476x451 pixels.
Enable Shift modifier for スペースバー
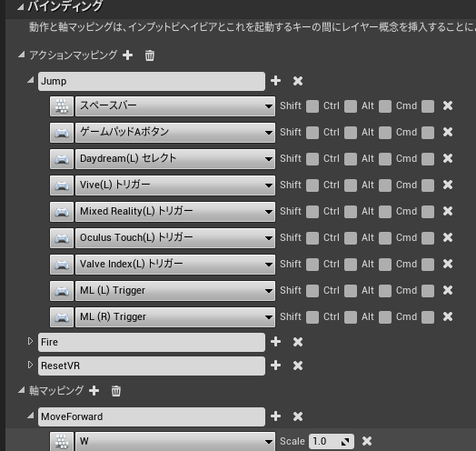click(x=312, y=106)
